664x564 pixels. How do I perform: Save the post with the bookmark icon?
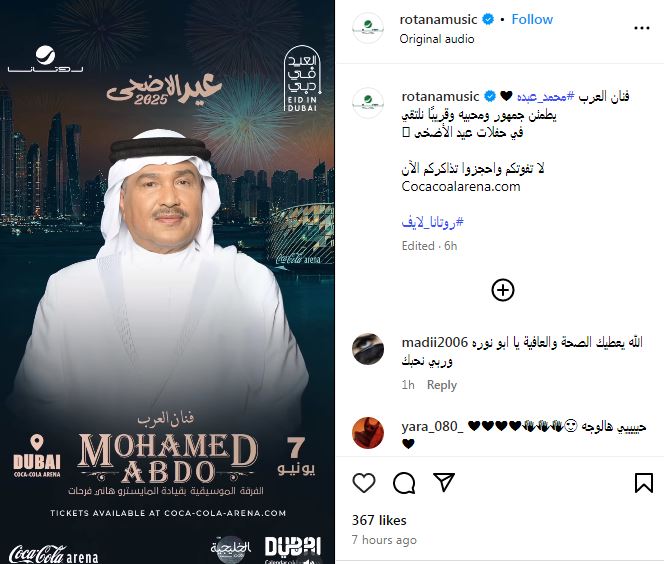tap(644, 483)
